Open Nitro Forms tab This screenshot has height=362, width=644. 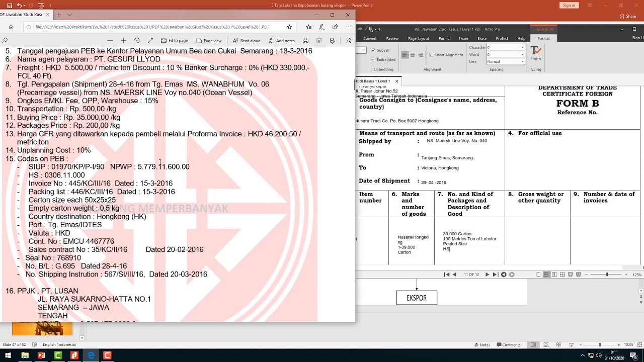click(x=444, y=39)
